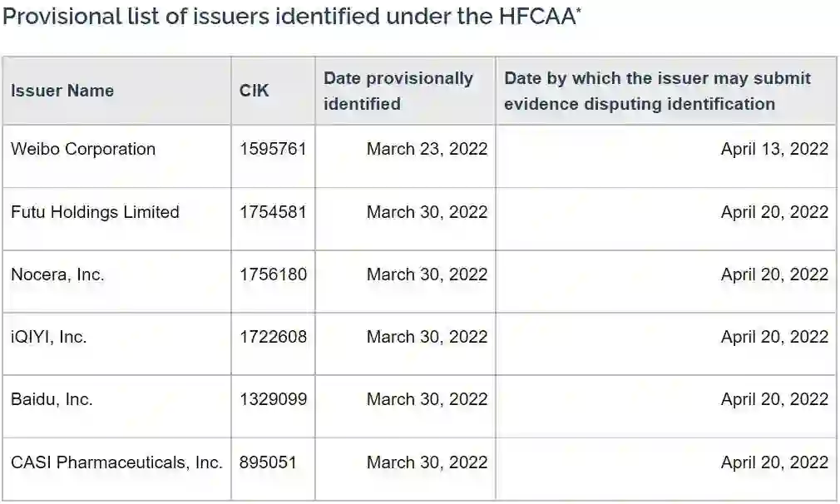840x504 pixels.
Task: Click the CIK column header
Action: [254, 91]
